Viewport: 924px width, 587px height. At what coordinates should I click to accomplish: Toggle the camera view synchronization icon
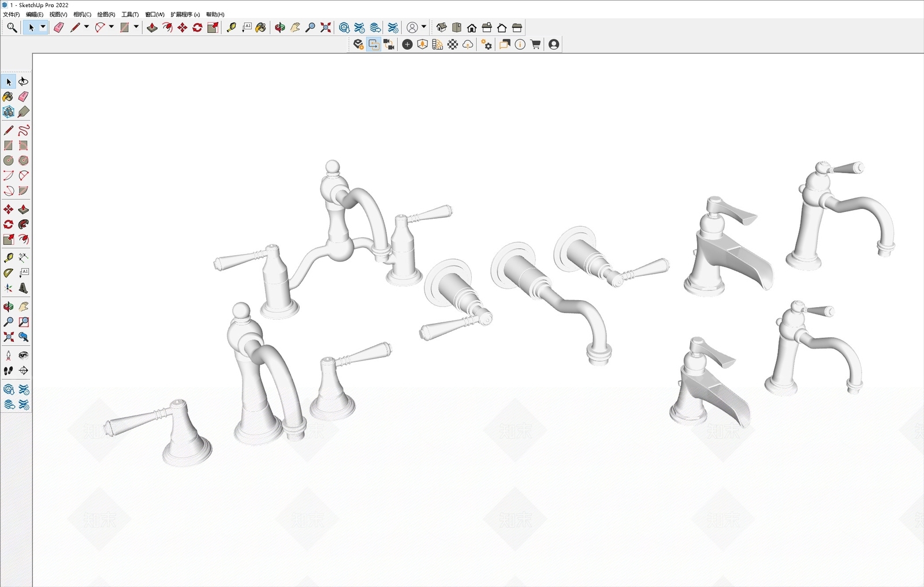point(389,44)
